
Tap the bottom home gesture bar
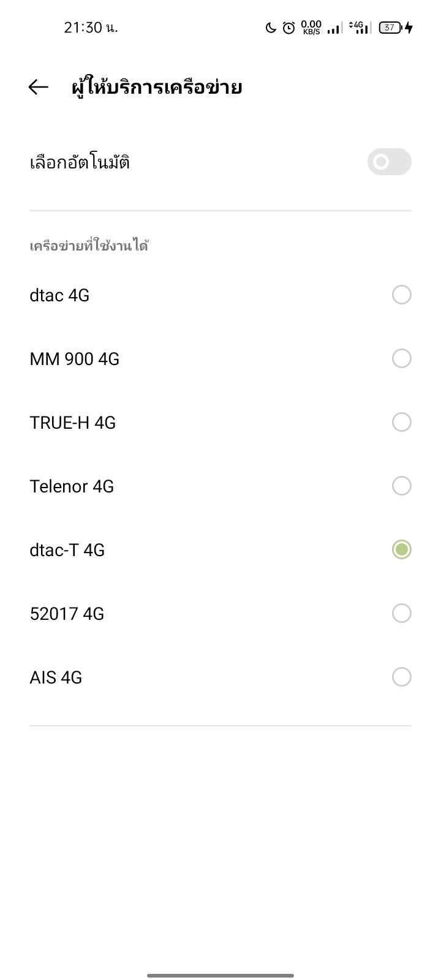pos(221,975)
